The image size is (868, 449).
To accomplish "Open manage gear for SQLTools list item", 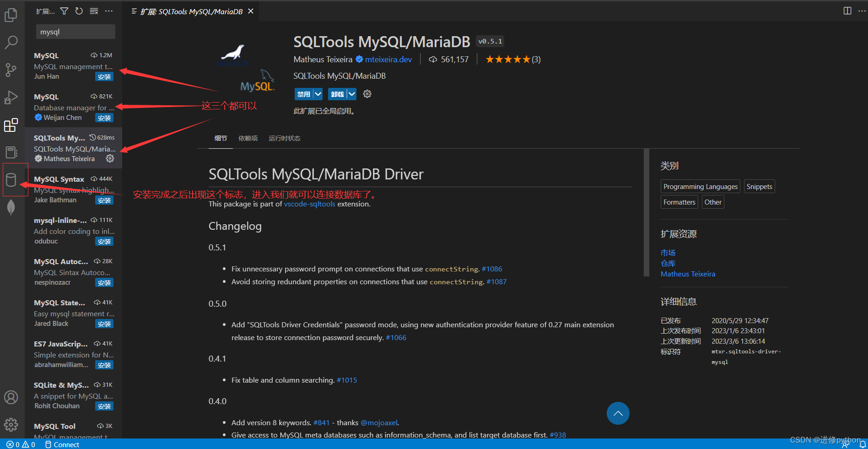I will [x=110, y=158].
